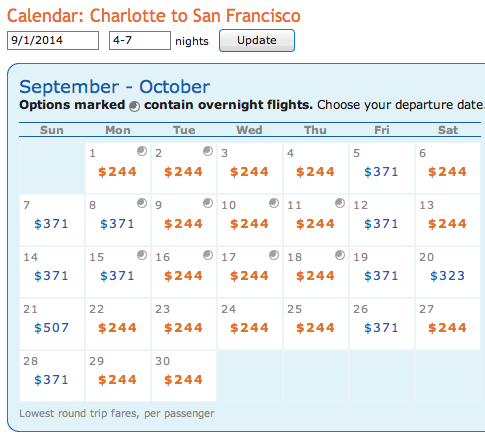Click the overnight icon on September 17
The image size is (485, 438).
coord(274,255)
